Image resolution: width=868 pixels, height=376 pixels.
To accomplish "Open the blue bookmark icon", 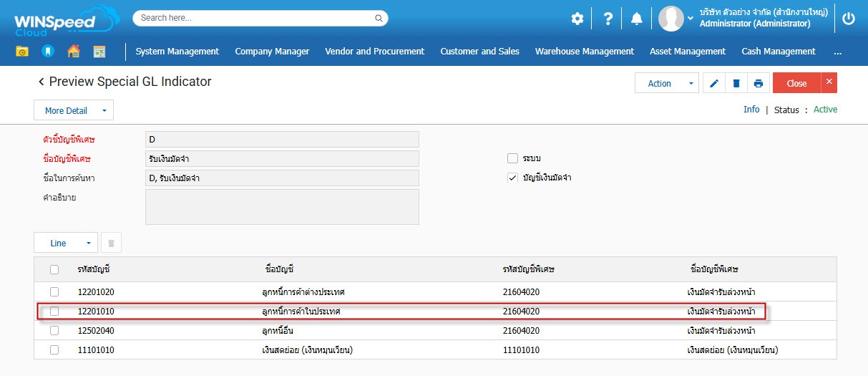I will (48, 52).
